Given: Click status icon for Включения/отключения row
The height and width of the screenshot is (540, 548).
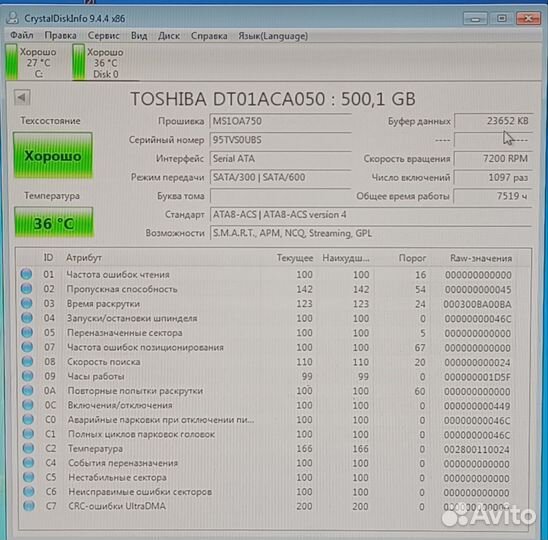Looking at the screenshot, I should click(x=28, y=405).
